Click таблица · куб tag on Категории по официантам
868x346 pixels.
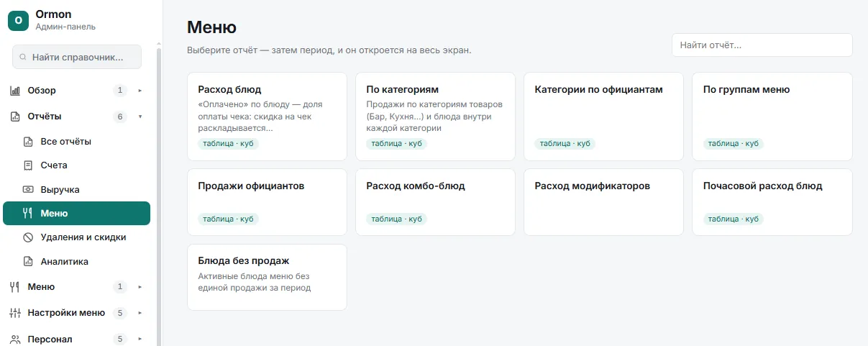pyautogui.click(x=565, y=144)
